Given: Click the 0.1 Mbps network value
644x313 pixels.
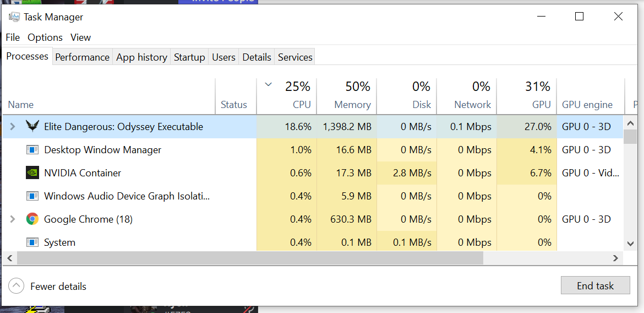Looking at the screenshot, I should 471,127.
